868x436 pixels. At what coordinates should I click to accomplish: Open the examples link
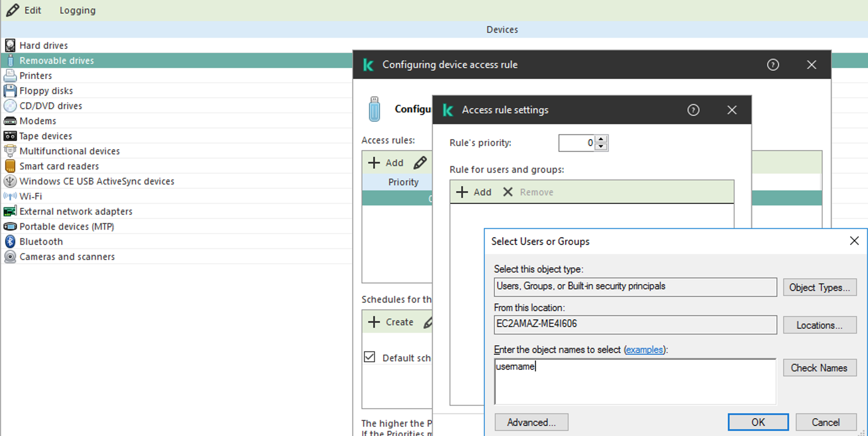[644, 350]
